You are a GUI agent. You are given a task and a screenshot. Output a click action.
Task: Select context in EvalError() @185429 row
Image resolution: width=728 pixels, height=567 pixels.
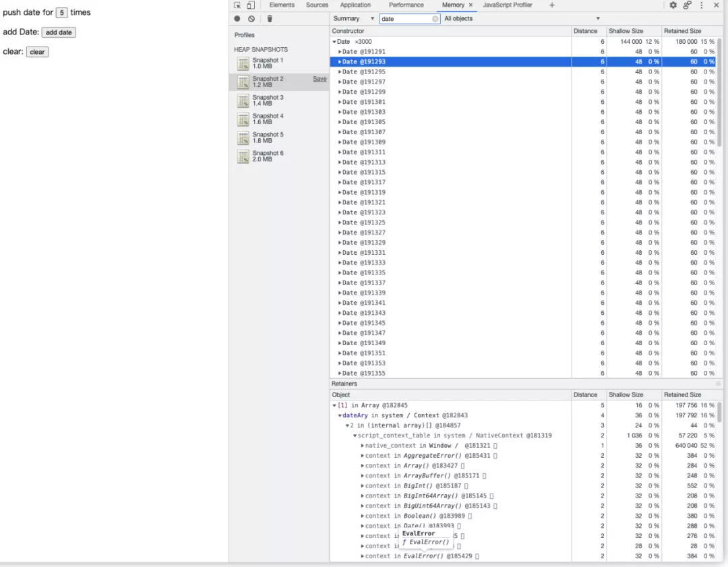pos(522,556)
